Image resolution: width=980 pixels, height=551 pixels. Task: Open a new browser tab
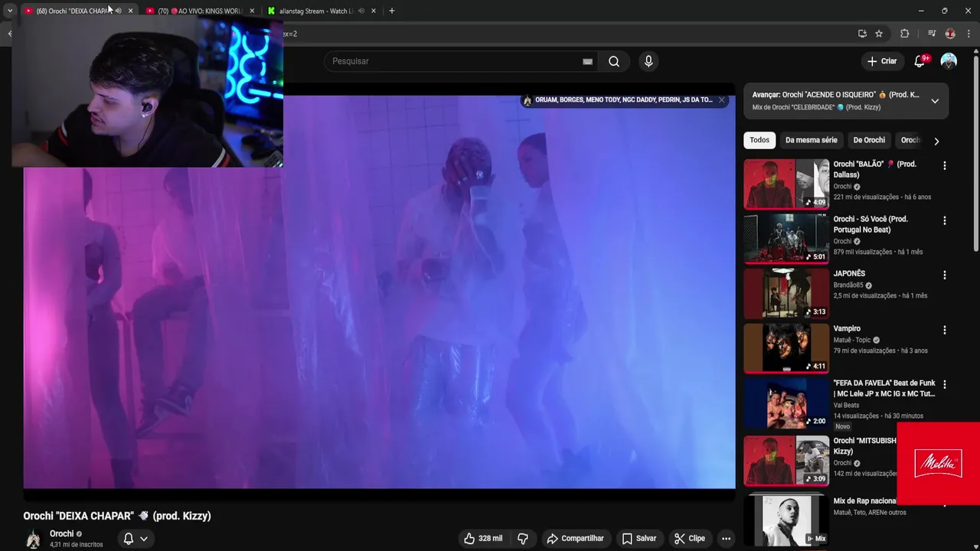point(392,11)
